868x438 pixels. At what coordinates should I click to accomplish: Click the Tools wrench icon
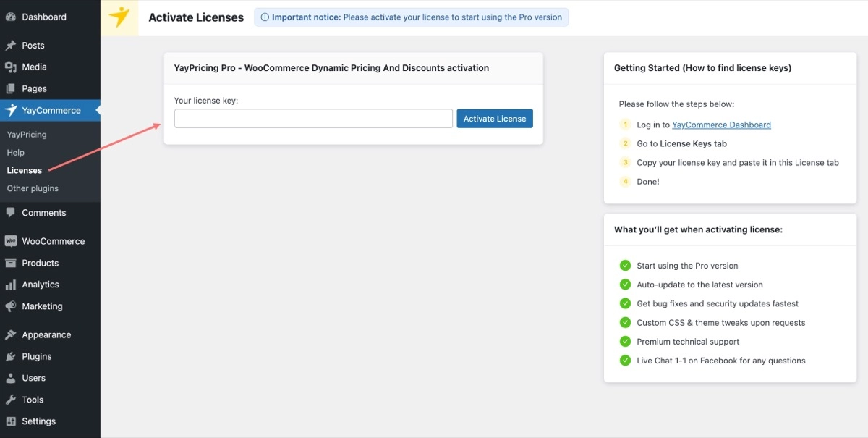click(x=11, y=400)
